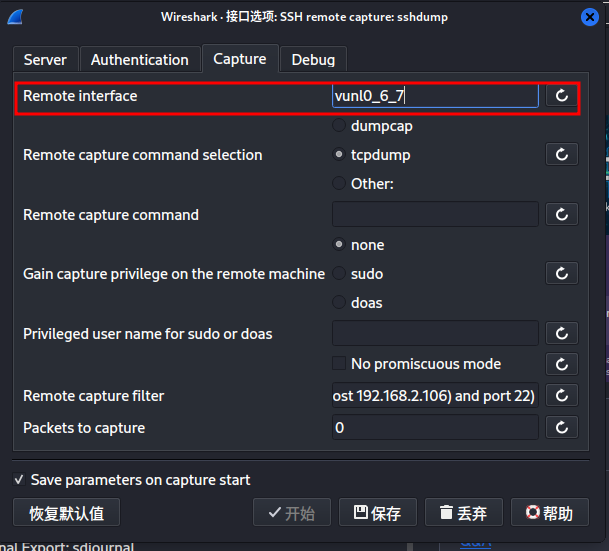Image resolution: width=609 pixels, height=551 pixels.
Task: Click the 丢弃 discard button
Action: coord(464,513)
